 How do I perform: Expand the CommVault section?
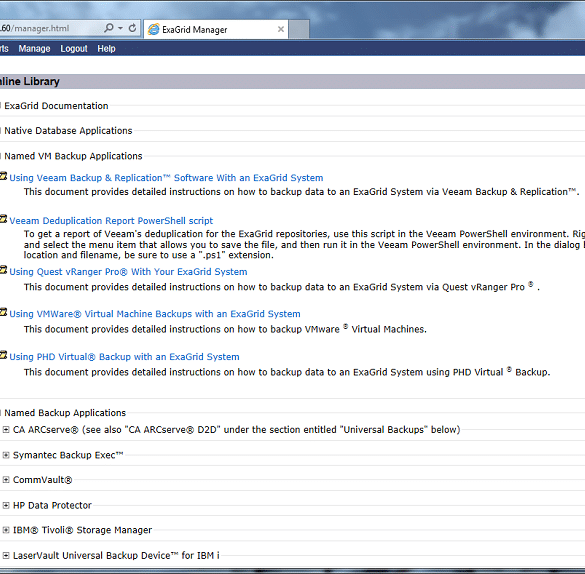point(6,480)
